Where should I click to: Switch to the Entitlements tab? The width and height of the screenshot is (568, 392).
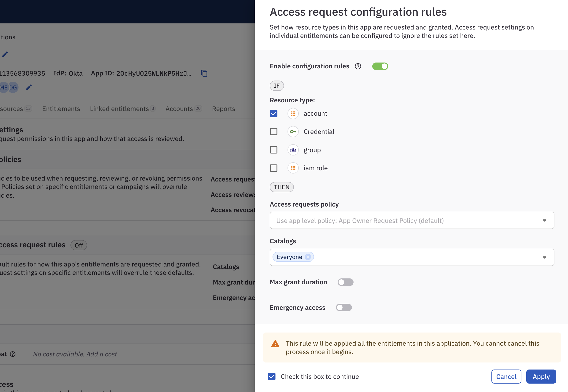click(x=61, y=108)
